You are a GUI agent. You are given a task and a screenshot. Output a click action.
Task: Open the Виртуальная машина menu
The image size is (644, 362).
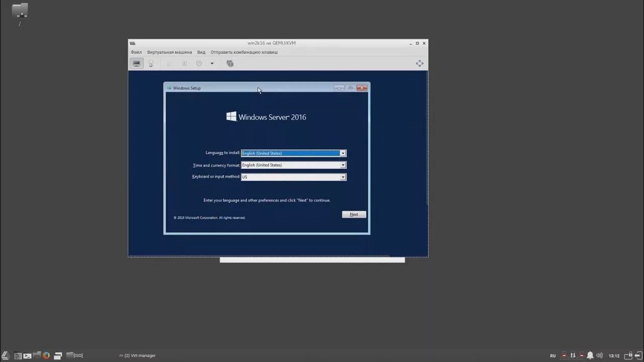tap(170, 52)
